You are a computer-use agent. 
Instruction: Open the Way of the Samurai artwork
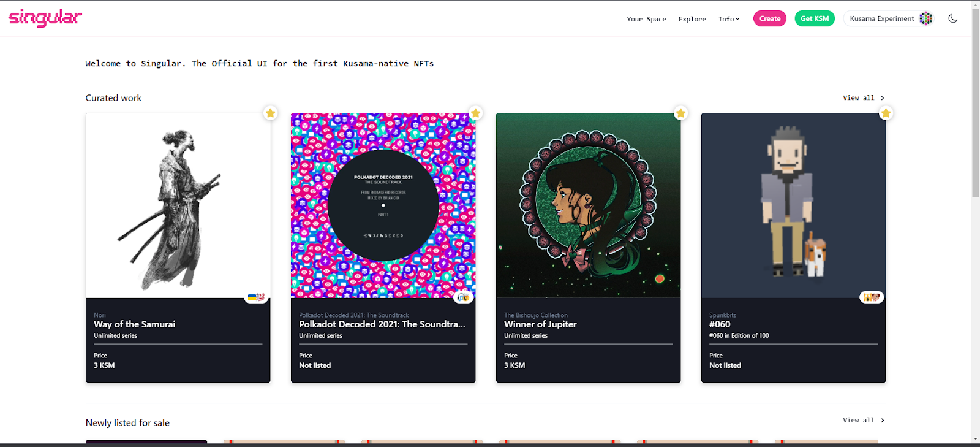[x=178, y=205]
